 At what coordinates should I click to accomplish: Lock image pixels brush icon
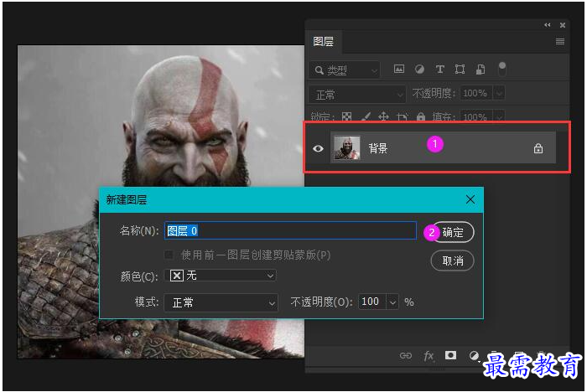point(366,117)
